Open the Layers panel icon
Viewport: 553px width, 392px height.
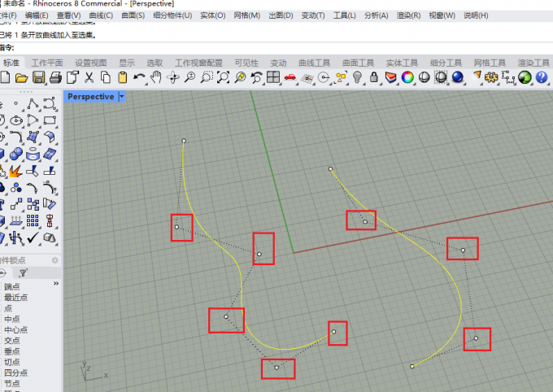[390, 77]
